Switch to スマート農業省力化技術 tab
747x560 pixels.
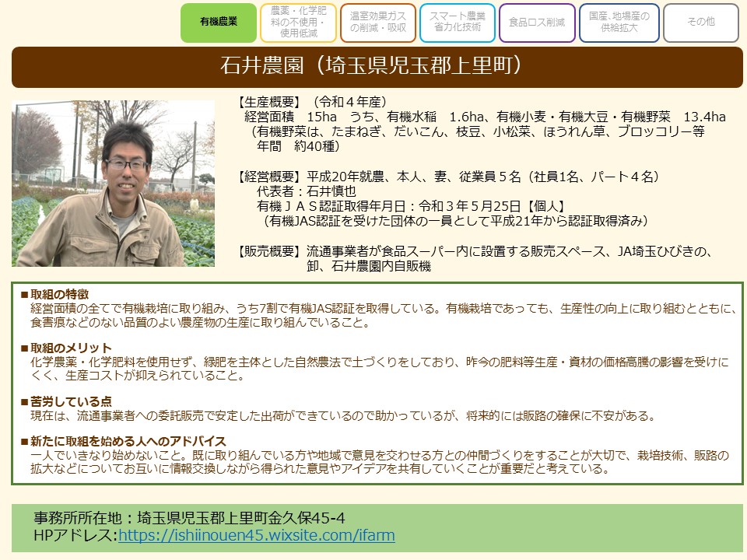coord(458,23)
